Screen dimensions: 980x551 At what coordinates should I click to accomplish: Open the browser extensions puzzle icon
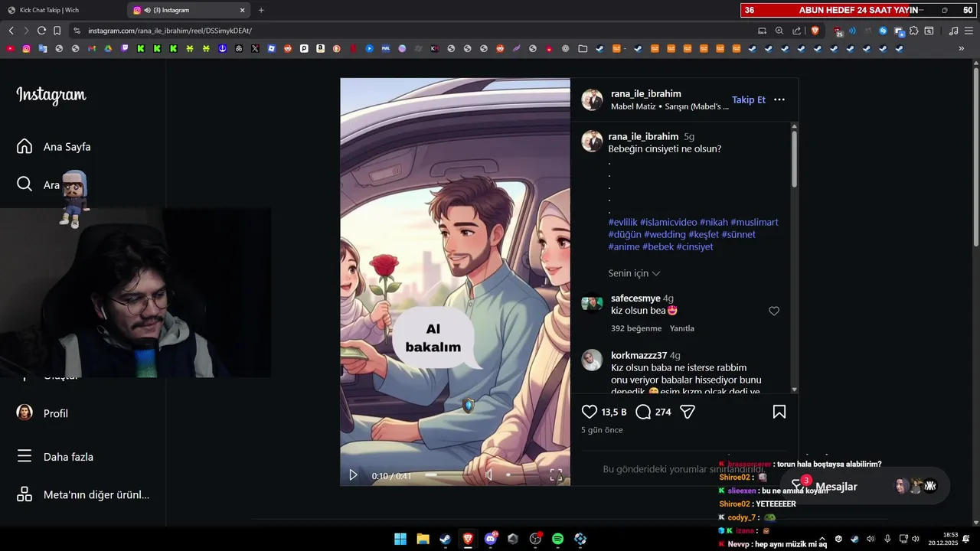point(914,31)
